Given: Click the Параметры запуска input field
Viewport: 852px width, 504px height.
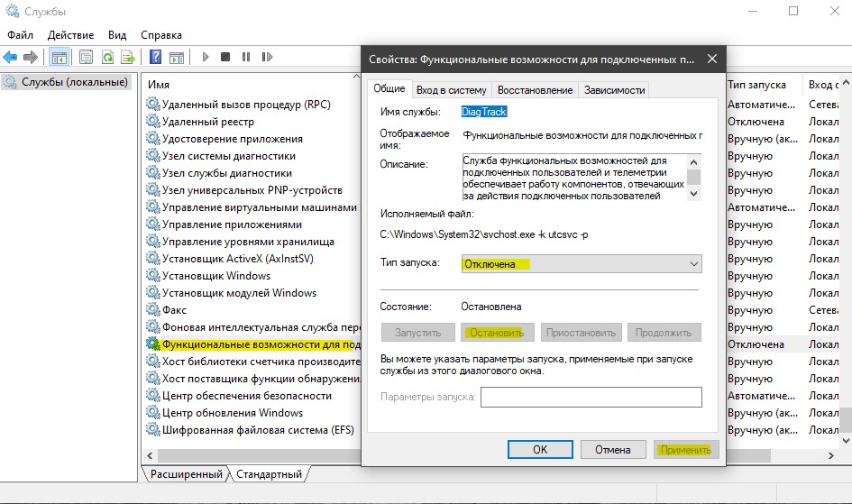Looking at the screenshot, I should point(591,397).
